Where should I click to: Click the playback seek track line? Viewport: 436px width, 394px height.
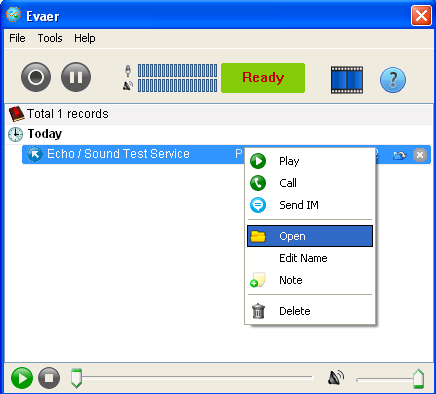[197, 377]
